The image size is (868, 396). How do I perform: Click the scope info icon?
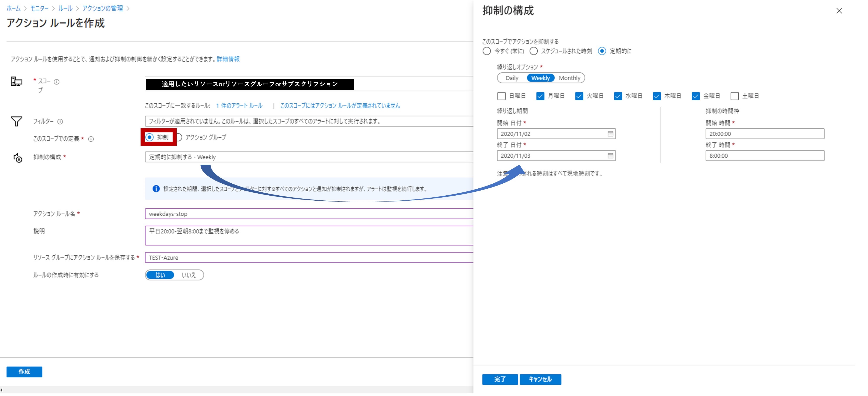pyautogui.click(x=57, y=82)
